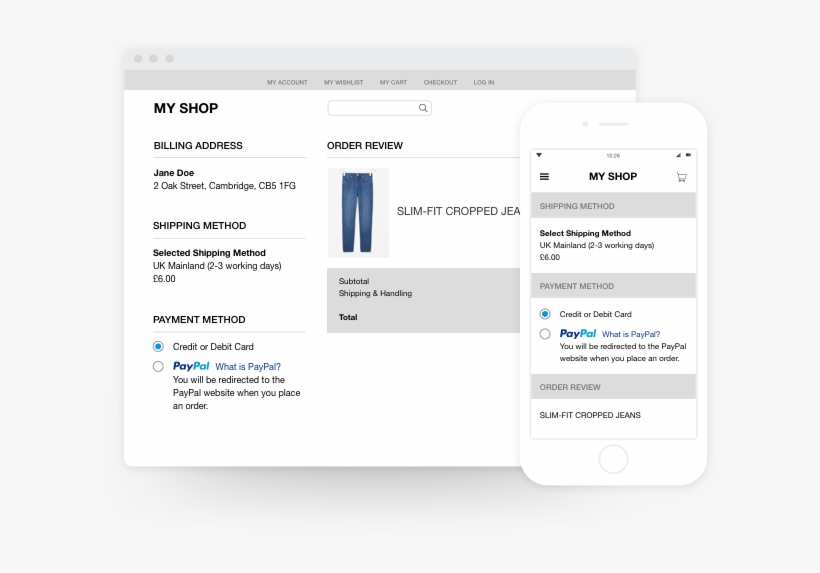Expand the PAYMENT METHOD section header on mobile
Image resolution: width=820 pixels, height=573 pixels.
613,286
